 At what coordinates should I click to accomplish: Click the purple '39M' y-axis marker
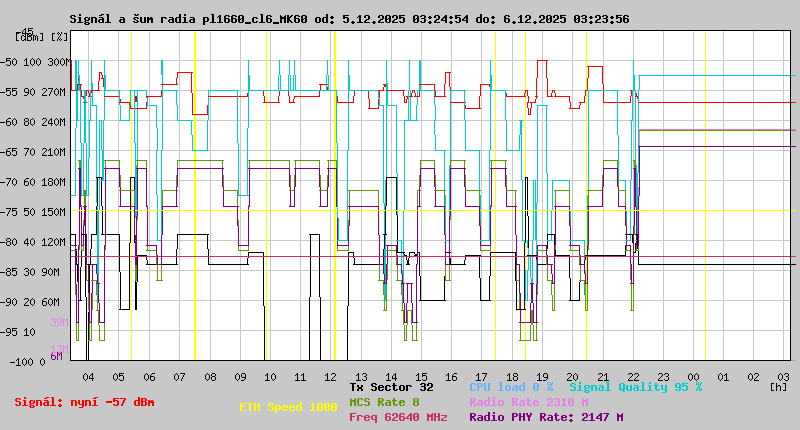click(x=59, y=322)
